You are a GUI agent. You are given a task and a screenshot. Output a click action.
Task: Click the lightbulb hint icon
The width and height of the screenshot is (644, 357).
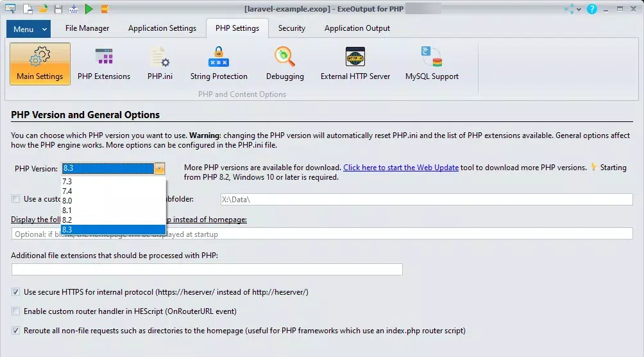(x=593, y=167)
